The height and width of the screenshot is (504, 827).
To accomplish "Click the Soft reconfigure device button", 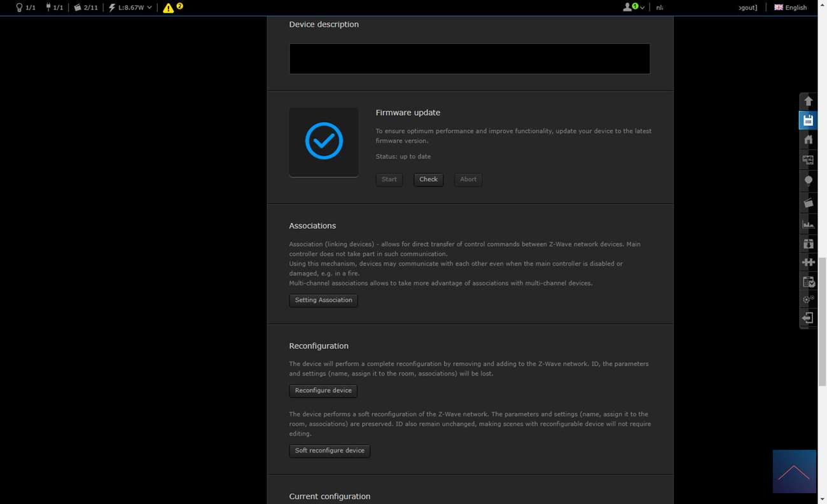I will tap(330, 451).
